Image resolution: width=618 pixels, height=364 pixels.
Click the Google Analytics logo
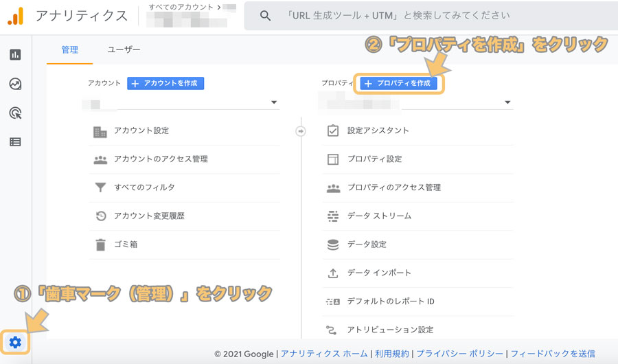15,16
